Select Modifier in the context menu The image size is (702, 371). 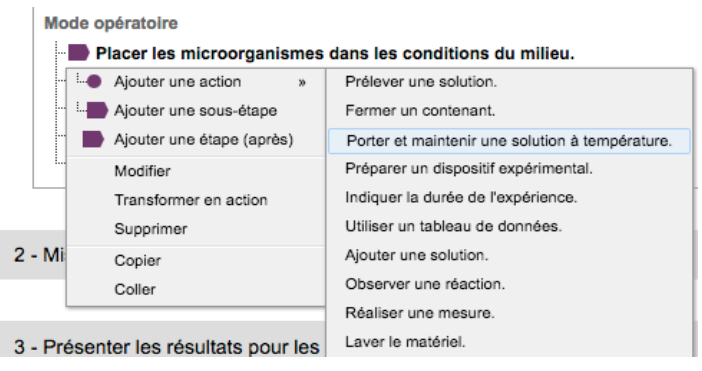(x=142, y=171)
